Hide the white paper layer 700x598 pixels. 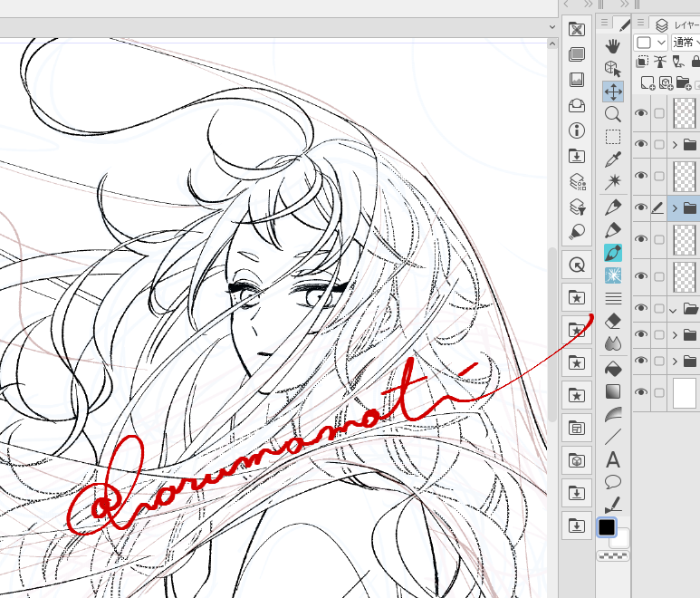pos(641,392)
